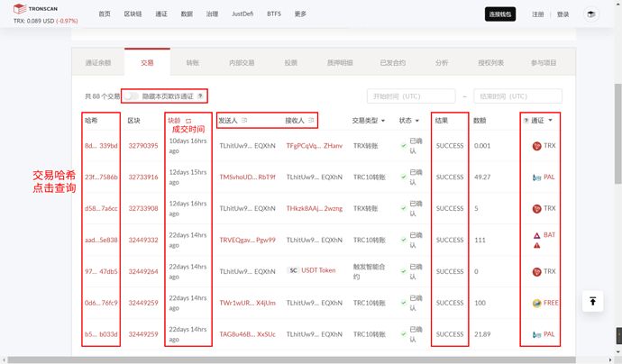Click green confirmed check in 0d6...76fc9 row
The height and width of the screenshot is (364, 622).
click(x=404, y=303)
